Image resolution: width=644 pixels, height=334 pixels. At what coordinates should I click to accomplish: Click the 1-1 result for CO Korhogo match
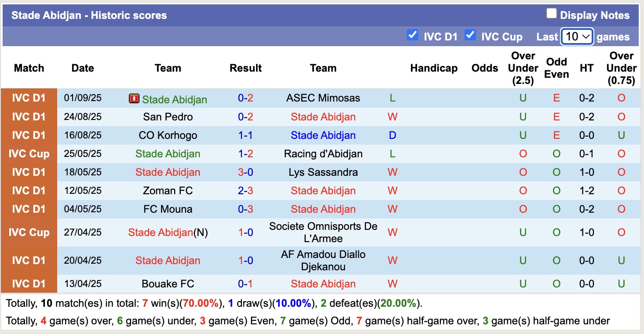point(245,135)
